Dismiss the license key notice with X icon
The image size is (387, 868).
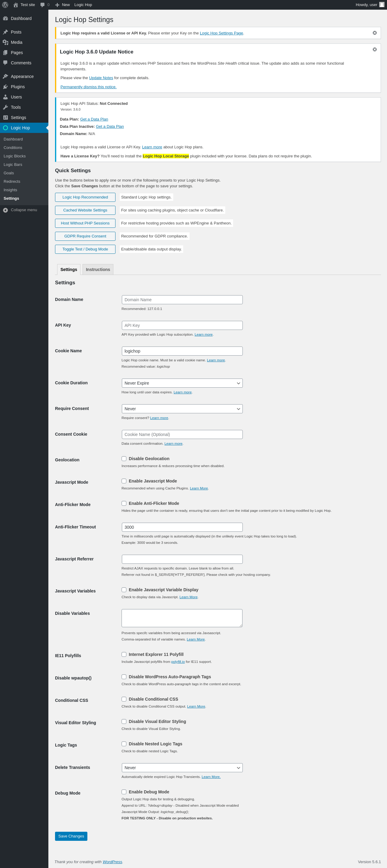tap(375, 33)
